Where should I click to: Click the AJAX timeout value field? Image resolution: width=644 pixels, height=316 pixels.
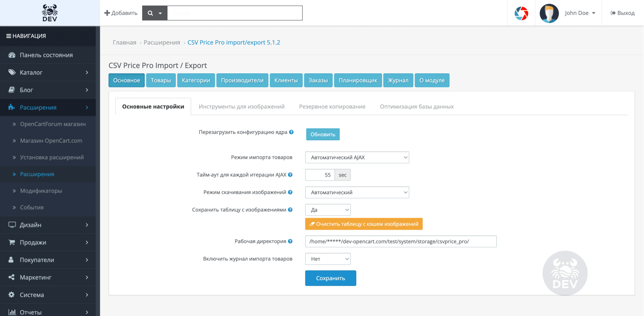tap(320, 175)
